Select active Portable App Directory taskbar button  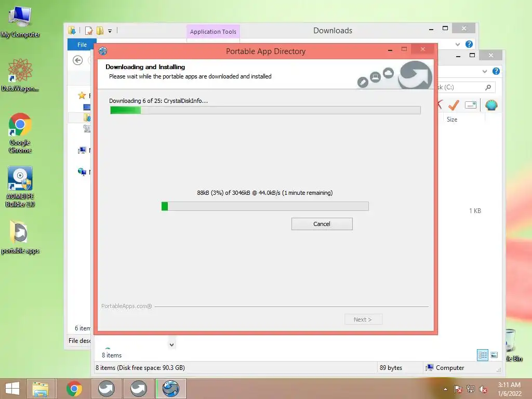pos(170,389)
